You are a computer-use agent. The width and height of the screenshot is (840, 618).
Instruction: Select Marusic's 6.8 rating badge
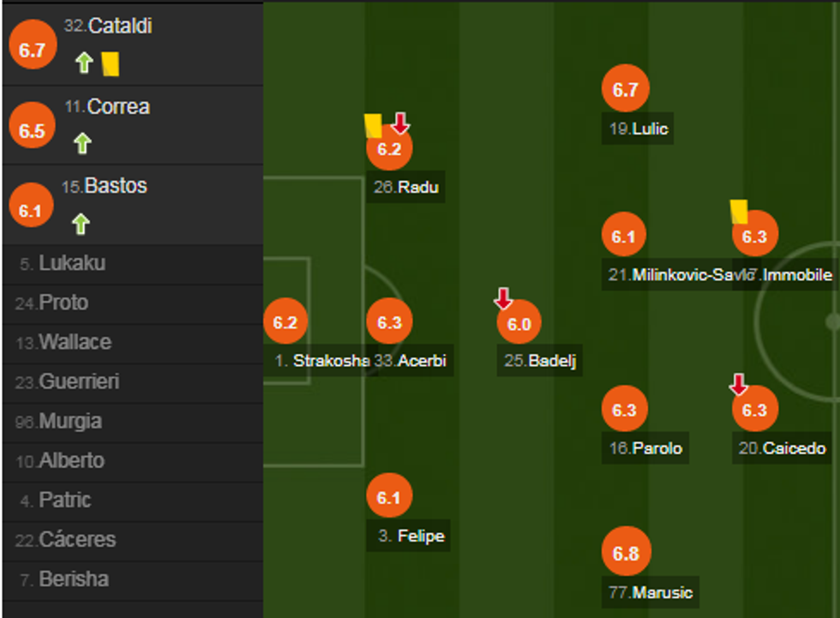click(x=626, y=553)
